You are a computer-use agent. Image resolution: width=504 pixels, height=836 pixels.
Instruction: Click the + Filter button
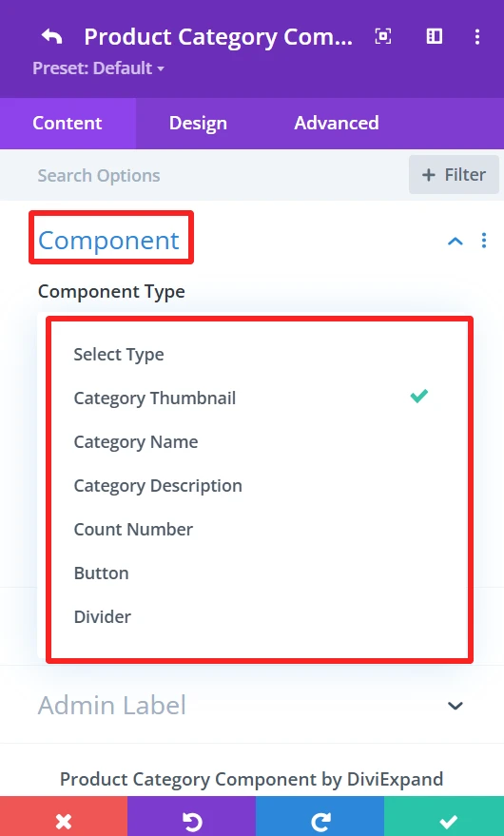[x=454, y=175]
